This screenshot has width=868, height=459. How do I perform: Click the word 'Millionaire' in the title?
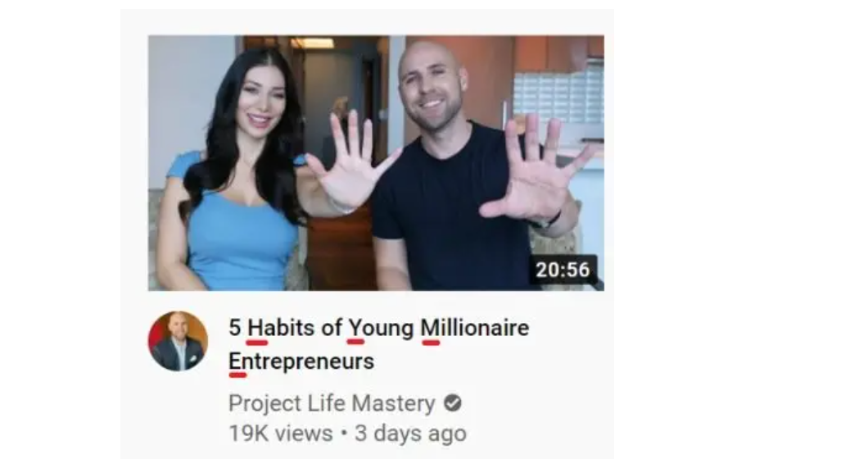[x=475, y=328]
